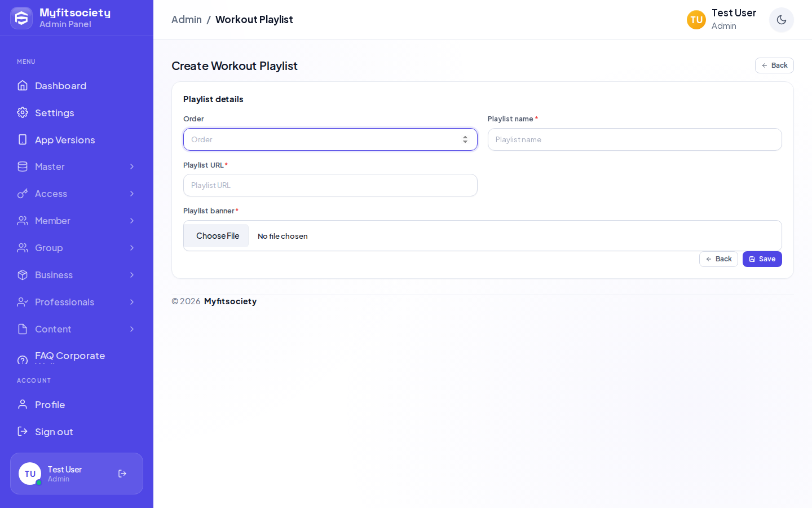Open the FAQ Corporate help icon
Viewport: 812px width, 508px height.
pos(23,360)
